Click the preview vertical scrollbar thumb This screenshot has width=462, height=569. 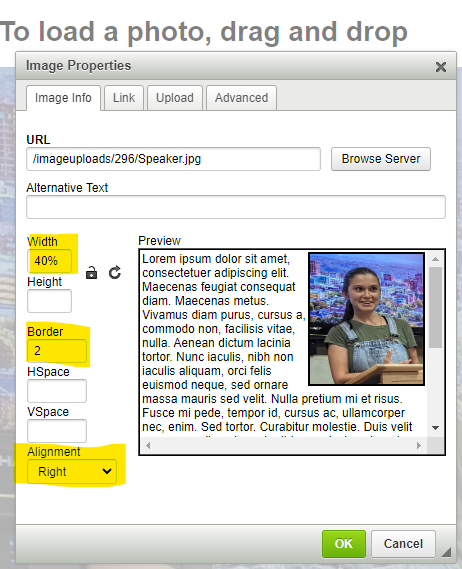pos(436,307)
